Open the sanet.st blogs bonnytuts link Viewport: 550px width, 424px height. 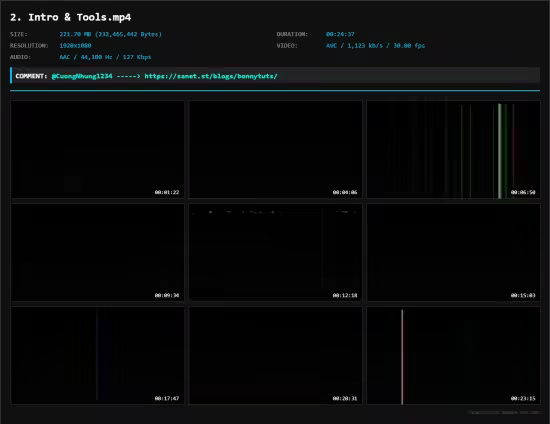tap(211, 76)
